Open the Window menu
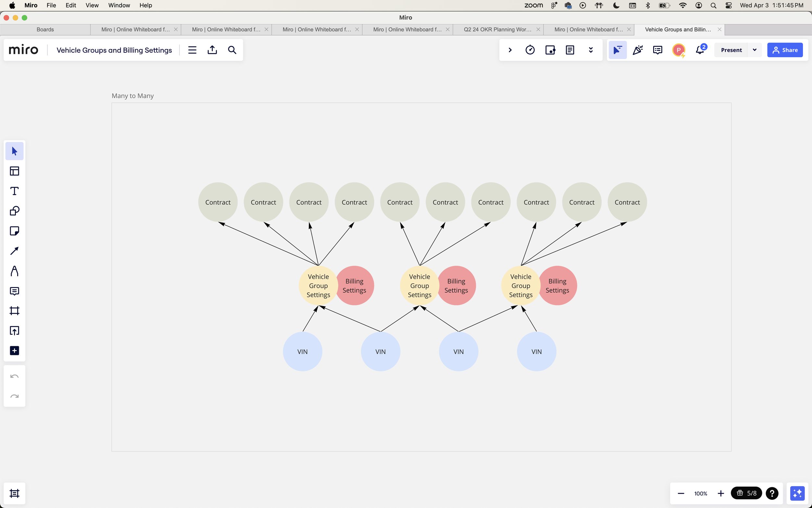Viewport: 812px width, 508px height. coord(119,6)
